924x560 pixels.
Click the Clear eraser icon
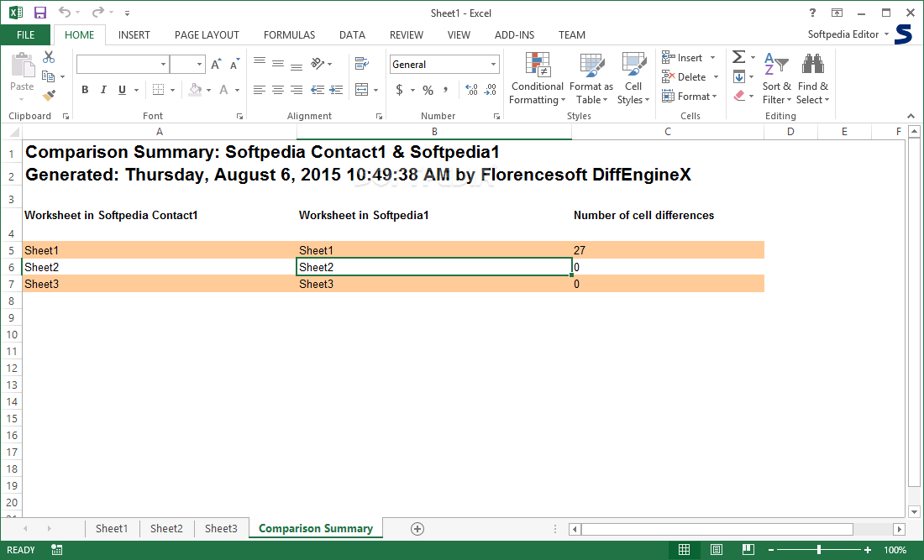coord(739,96)
